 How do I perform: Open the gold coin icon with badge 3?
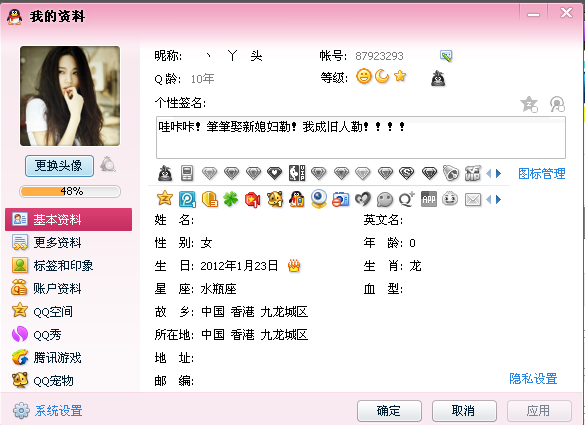(210, 199)
